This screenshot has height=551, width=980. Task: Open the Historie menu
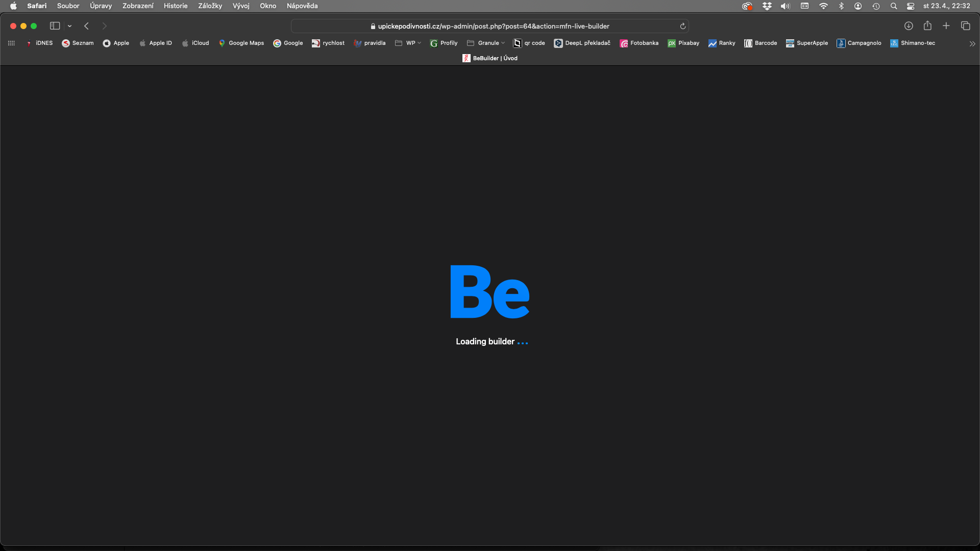click(x=176, y=6)
